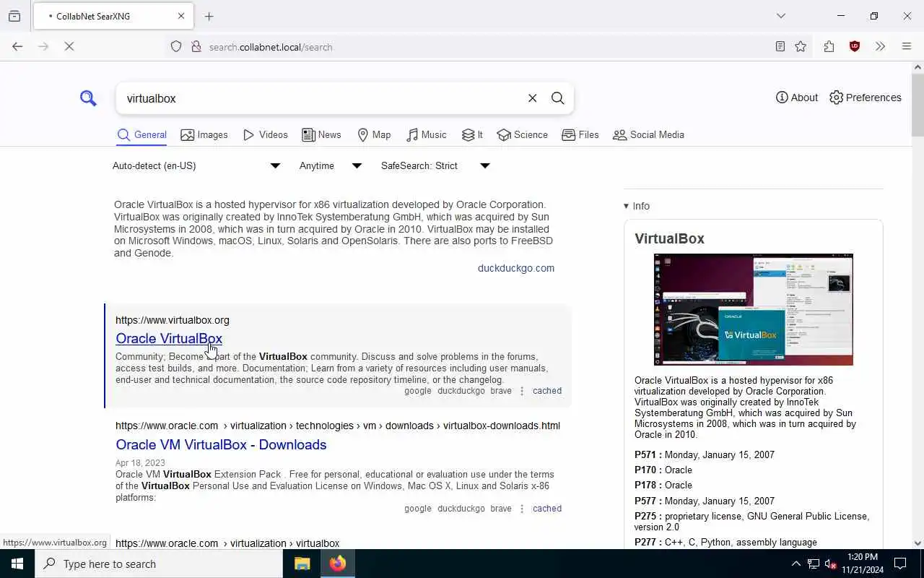Switch to the Music tab
This screenshot has height=578, width=924.
tap(427, 135)
